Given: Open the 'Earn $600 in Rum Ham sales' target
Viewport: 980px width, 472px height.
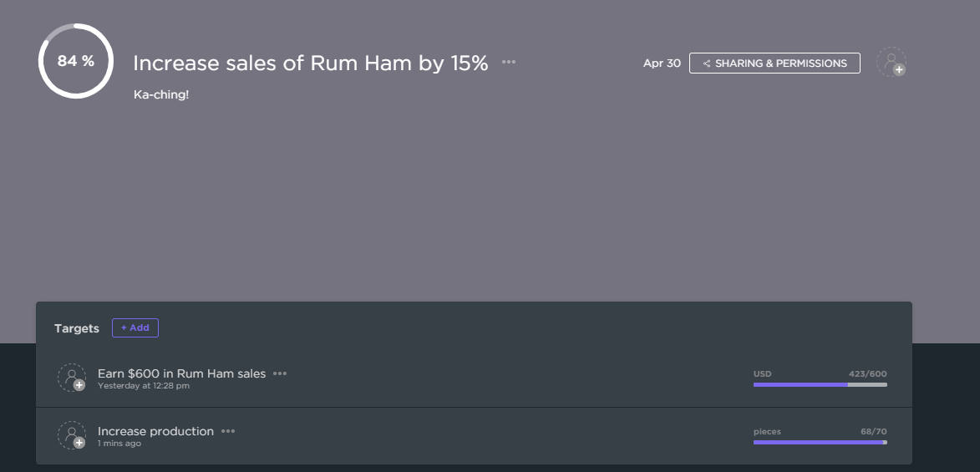Looking at the screenshot, I should click(181, 373).
